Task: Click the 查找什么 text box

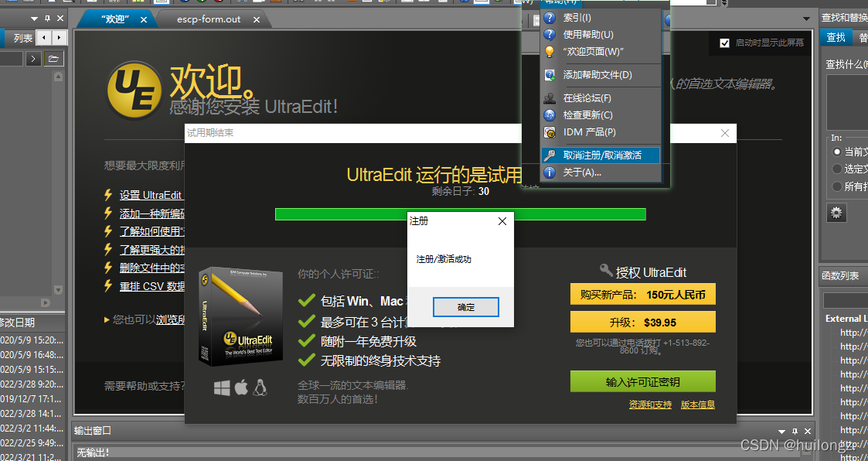Action: tap(847, 103)
